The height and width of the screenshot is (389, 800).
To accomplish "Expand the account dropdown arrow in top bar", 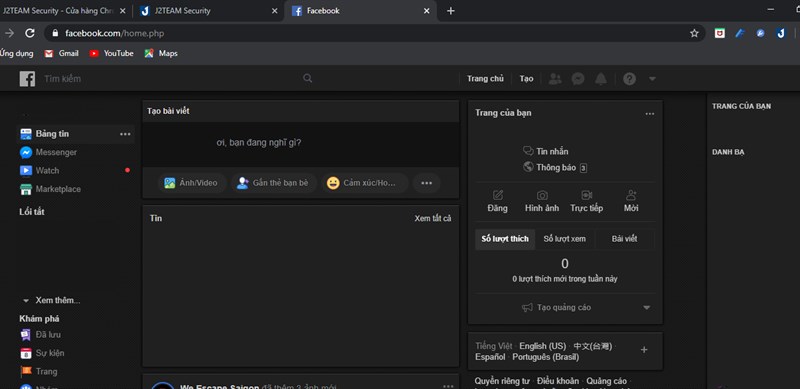I will 652,79.
